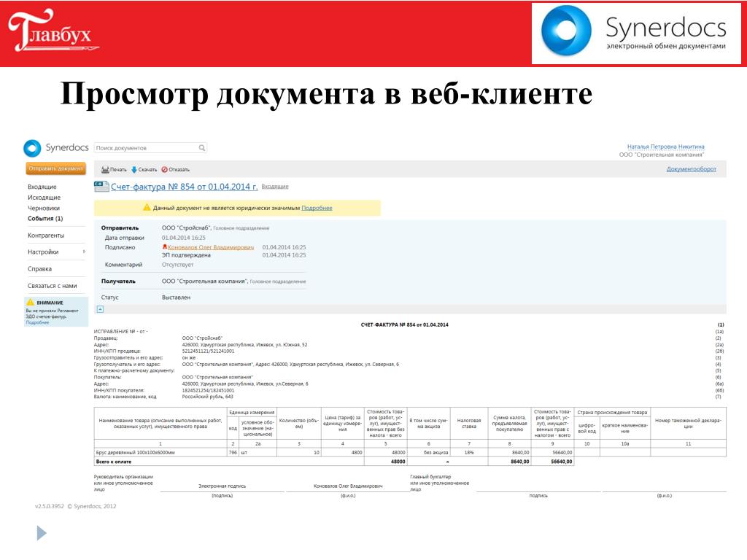Open the Документооборот link
Viewport: 747px width, 560px height.
tap(691, 169)
